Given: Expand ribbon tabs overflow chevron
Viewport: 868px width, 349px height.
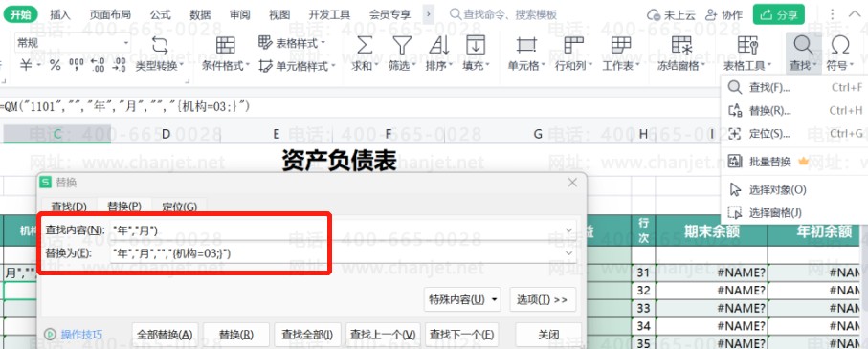Looking at the screenshot, I should coord(428,14).
